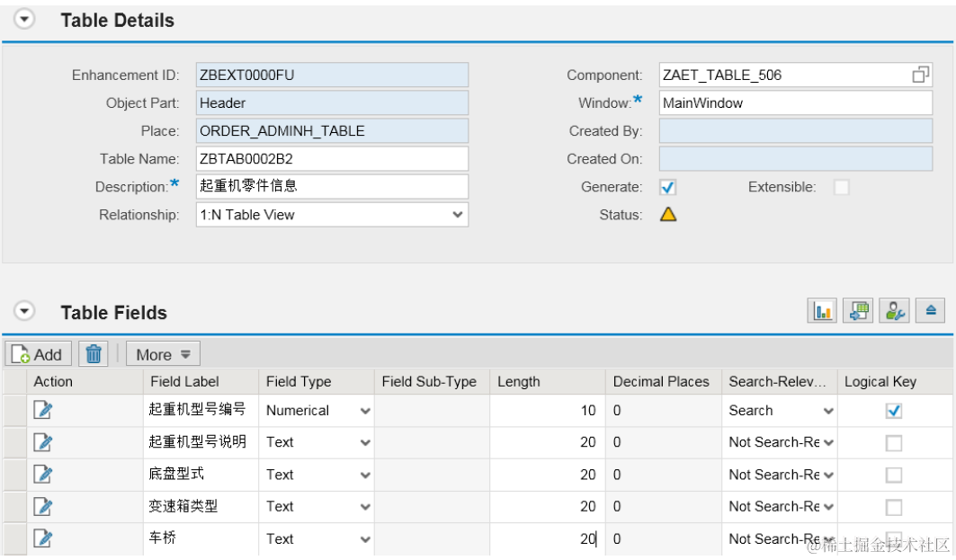Click the Object Part field showing Header
The width and height of the screenshot is (956, 560).
coord(332,103)
